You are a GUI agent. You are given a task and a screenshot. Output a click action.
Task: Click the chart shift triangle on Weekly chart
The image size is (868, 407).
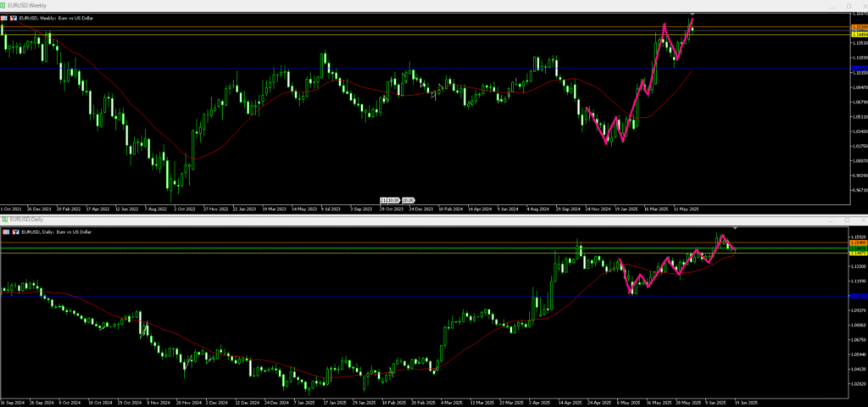[x=692, y=14]
